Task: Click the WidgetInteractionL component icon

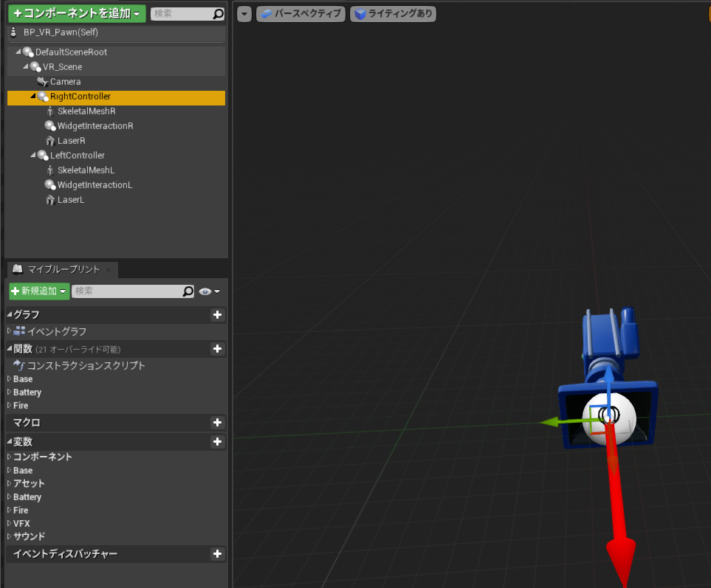Action: coord(50,185)
